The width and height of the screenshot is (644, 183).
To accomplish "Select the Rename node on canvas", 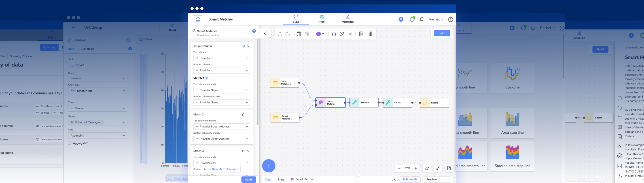I will (x=364, y=103).
